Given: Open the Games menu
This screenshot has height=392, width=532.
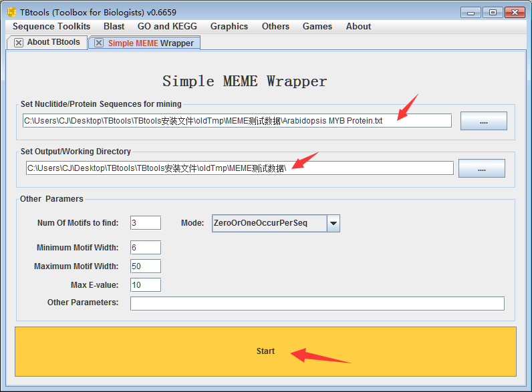Looking at the screenshot, I should [317, 27].
